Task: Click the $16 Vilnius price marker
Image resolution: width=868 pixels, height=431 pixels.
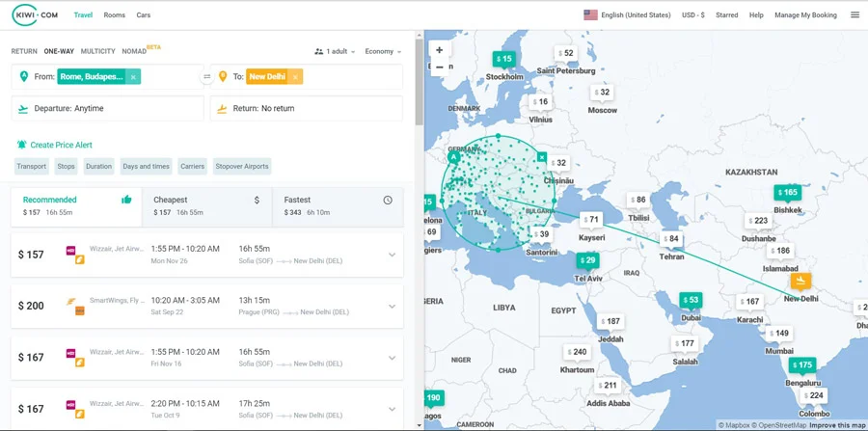Action: (x=540, y=102)
